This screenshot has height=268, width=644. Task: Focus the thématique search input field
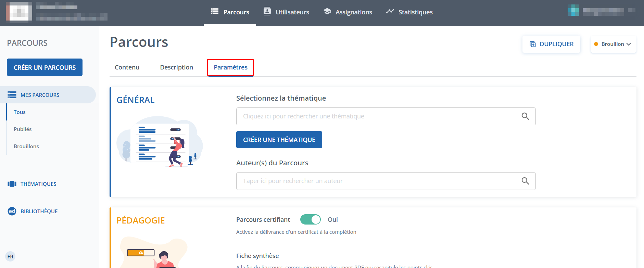point(377,116)
